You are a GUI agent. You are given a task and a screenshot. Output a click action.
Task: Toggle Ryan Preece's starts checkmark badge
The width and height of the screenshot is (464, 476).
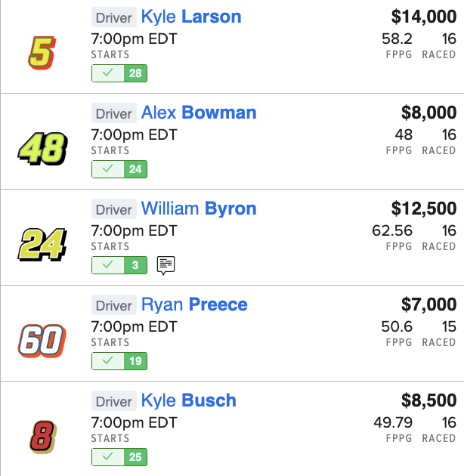[x=119, y=361]
